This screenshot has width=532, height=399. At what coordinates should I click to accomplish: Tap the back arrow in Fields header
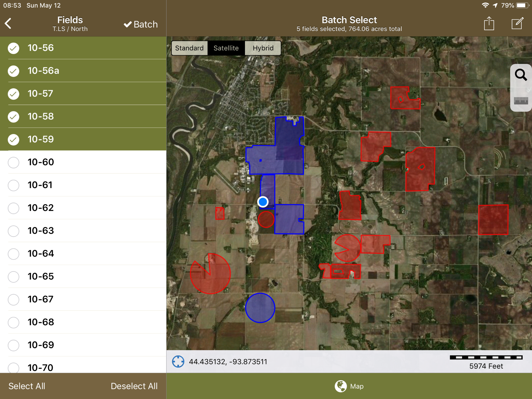[x=8, y=24]
